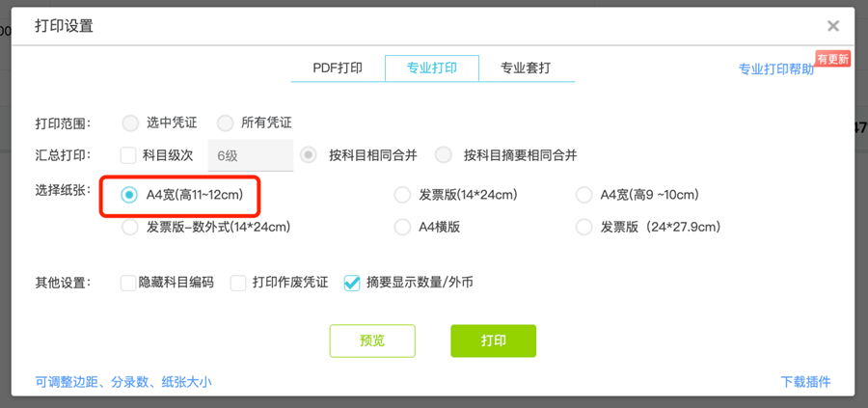Choose 按科目摘要相同合并 option
868x408 pixels.
(x=444, y=155)
